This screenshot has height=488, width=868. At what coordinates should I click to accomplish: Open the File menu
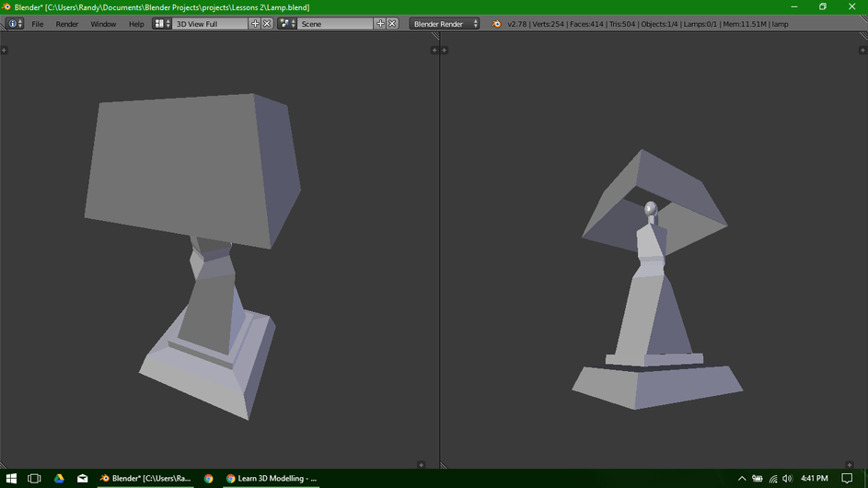pos(38,24)
